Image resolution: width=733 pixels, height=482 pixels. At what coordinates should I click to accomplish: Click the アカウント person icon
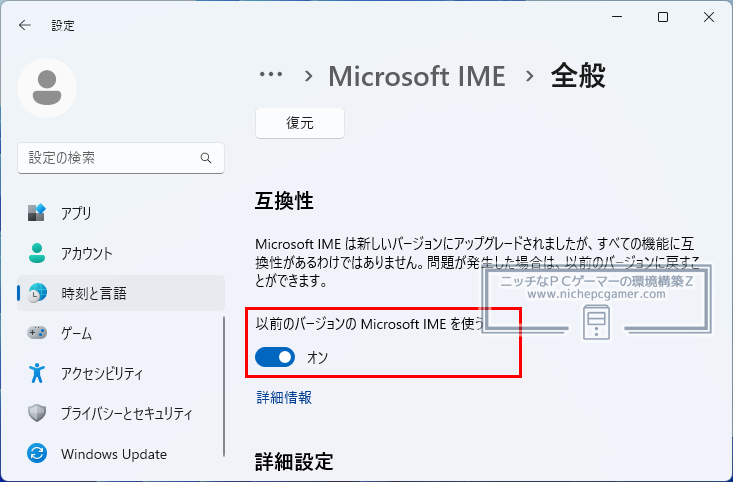point(37,253)
